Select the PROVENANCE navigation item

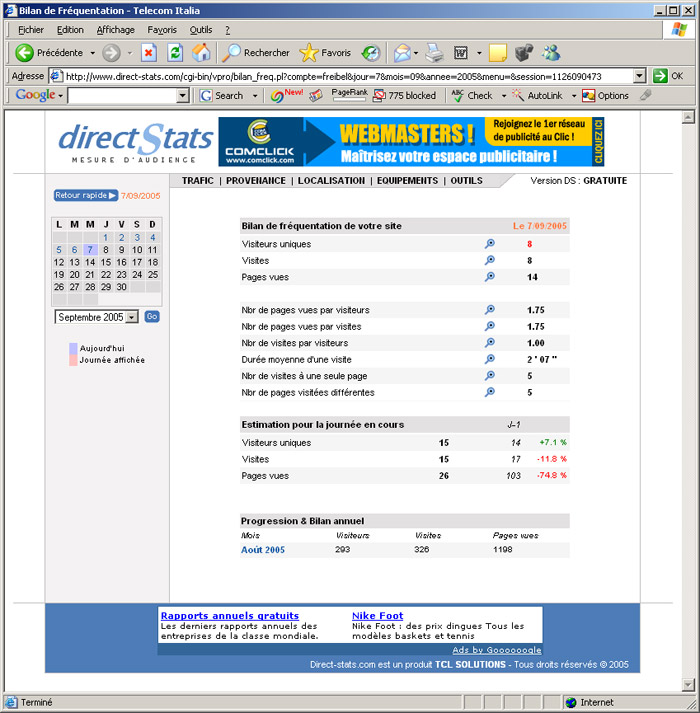(260, 181)
